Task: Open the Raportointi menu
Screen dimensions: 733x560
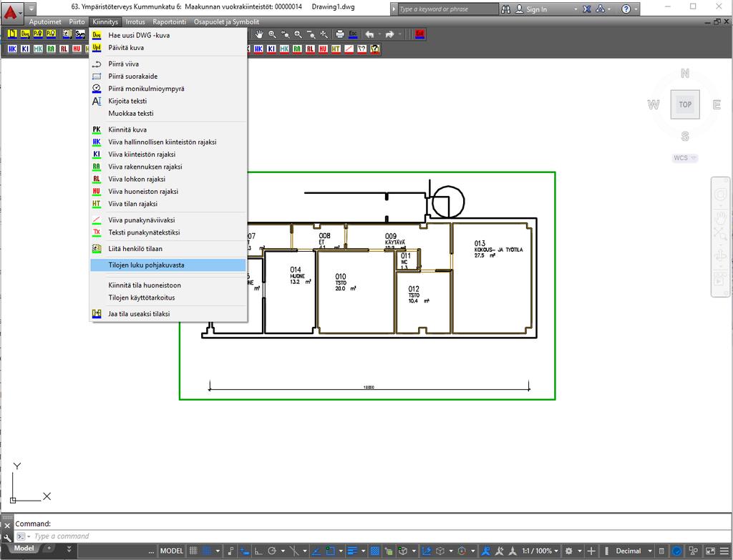Action: 169,21
